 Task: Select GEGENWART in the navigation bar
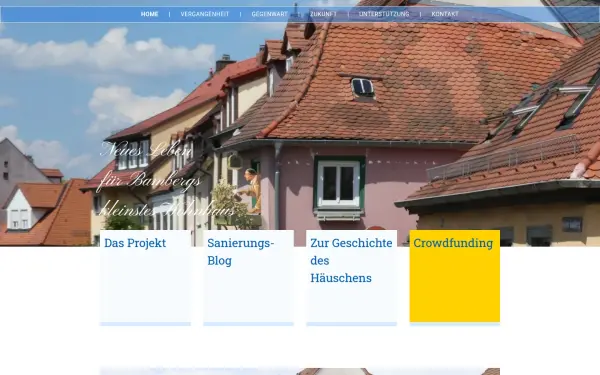click(269, 14)
